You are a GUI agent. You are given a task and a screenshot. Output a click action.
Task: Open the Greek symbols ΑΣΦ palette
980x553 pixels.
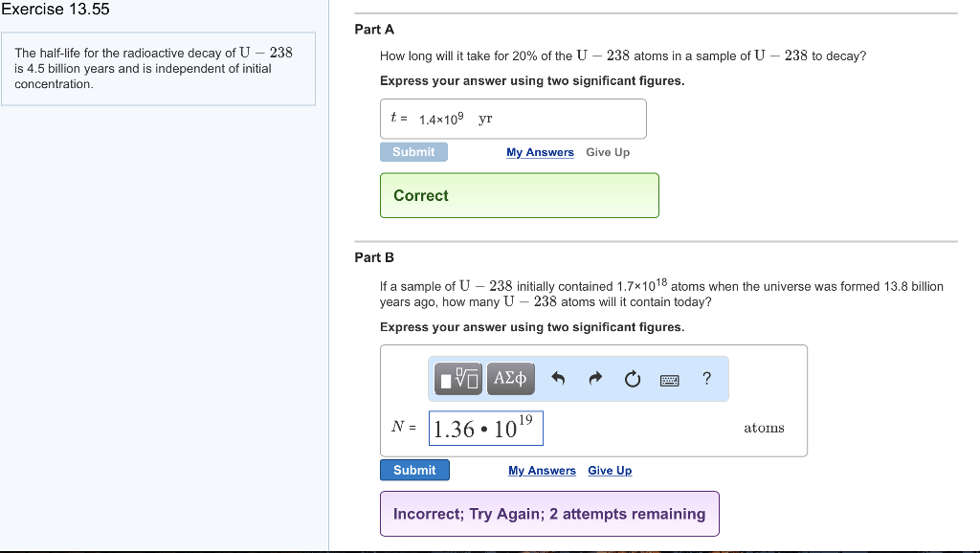(x=510, y=378)
